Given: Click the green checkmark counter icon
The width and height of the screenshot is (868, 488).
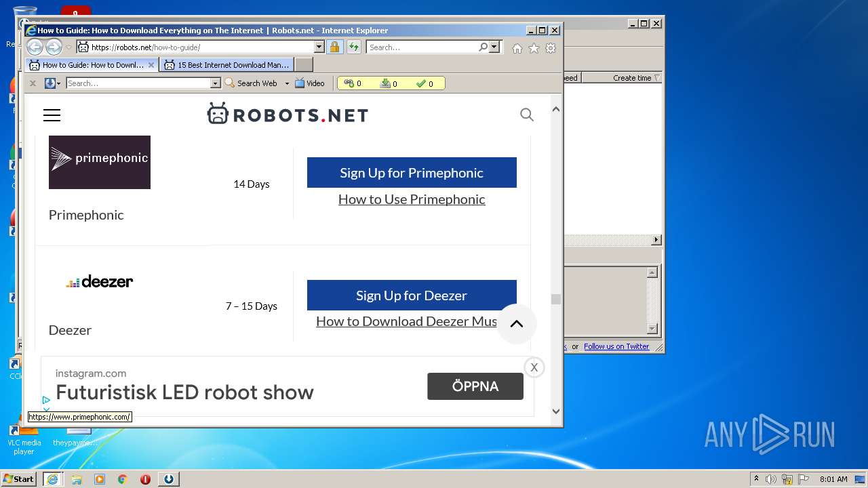Looking at the screenshot, I should (x=421, y=83).
